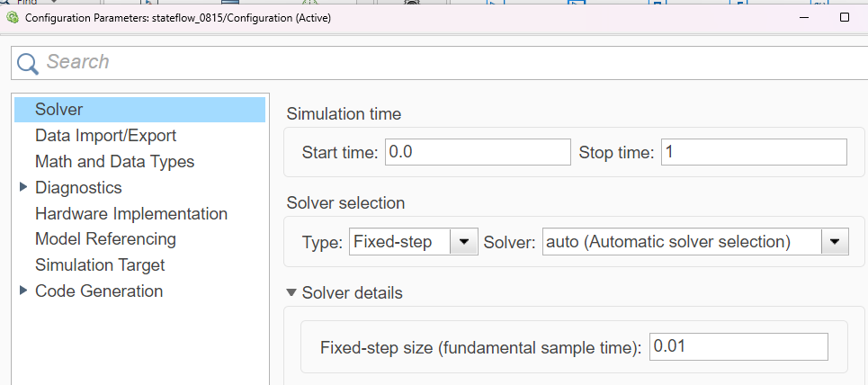Viewport: 868px width, 385px height.
Task: Open the Solver dropdown showing auto selection
Action: coord(695,242)
